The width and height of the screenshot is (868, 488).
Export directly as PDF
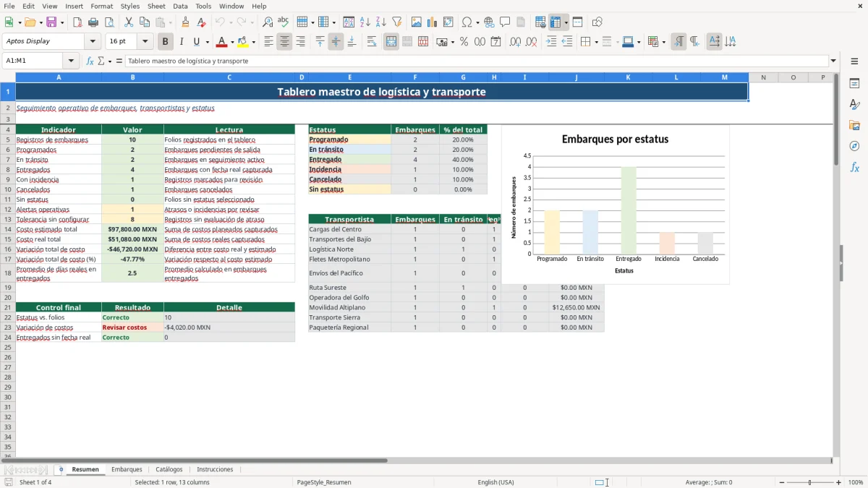pos(77,22)
